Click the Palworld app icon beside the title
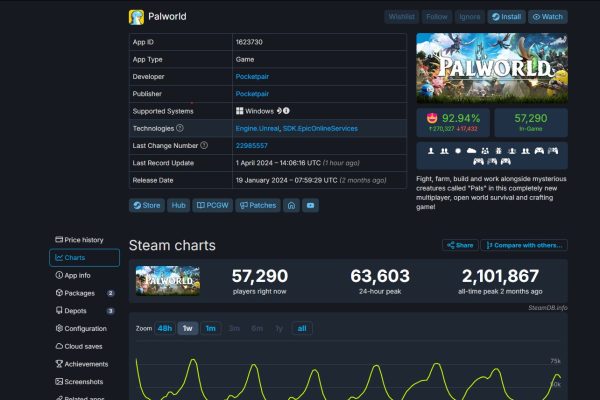The image size is (600, 400). tap(136, 17)
